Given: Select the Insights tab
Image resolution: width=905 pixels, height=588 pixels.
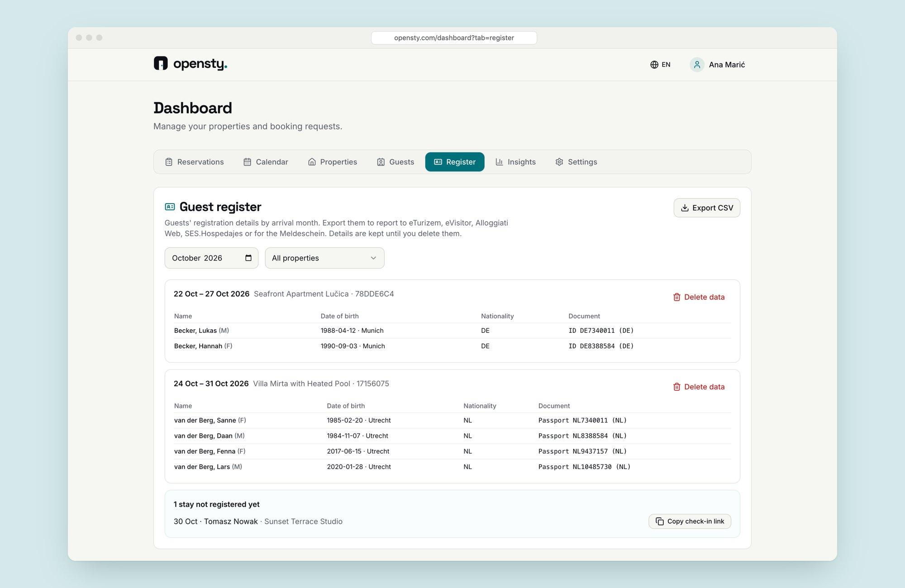Looking at the screenshot, I should pos(516,162).
